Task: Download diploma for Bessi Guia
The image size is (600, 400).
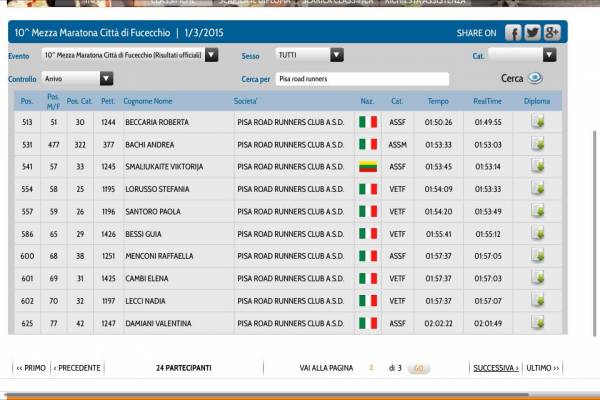Action: tap(538, 233)
